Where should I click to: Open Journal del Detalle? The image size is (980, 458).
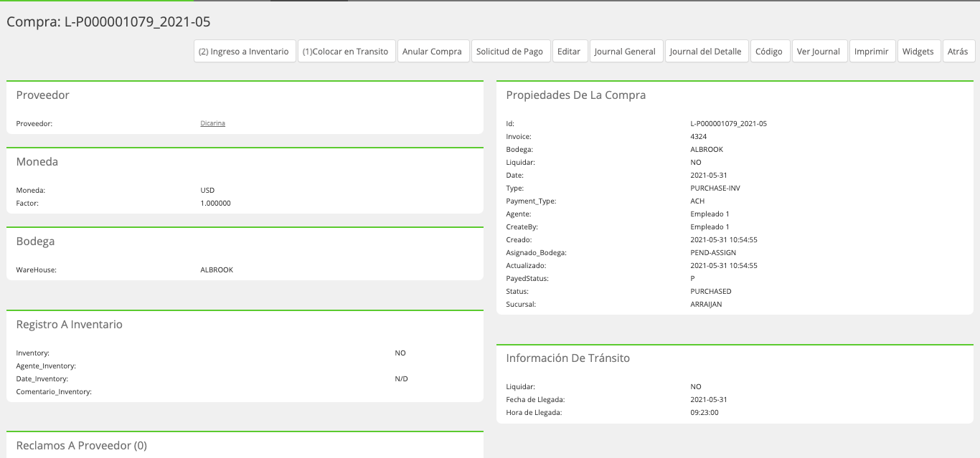(x=707, y=52)
